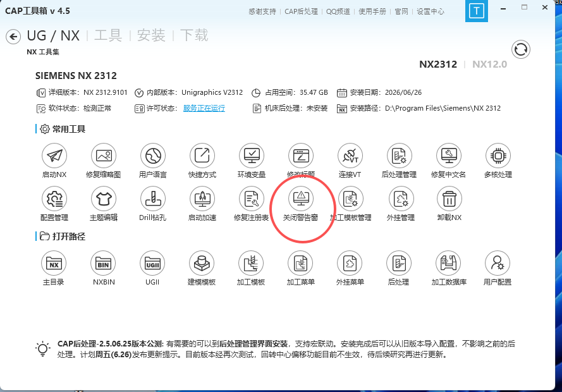Switch to the UG / NX tab
This screenshot has height=392, width=562.
click(x=53, y=36)
